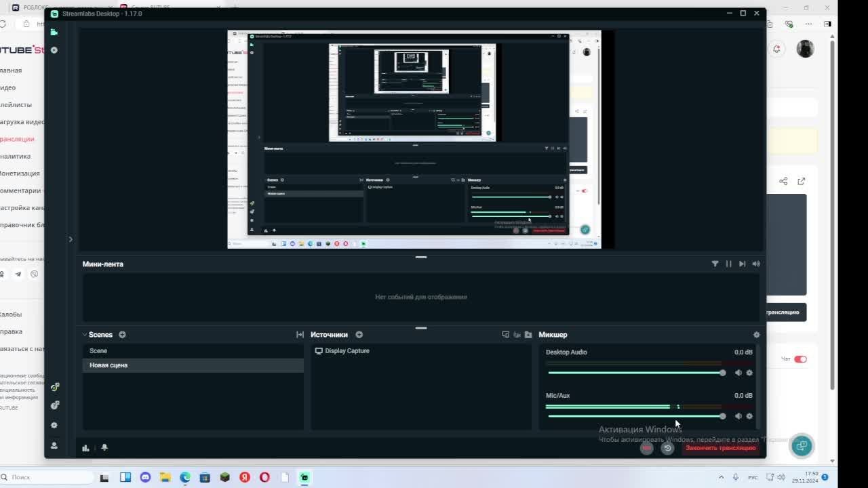
Task: Click the round icon under the editor icon
Action: [x=54, y=50]
